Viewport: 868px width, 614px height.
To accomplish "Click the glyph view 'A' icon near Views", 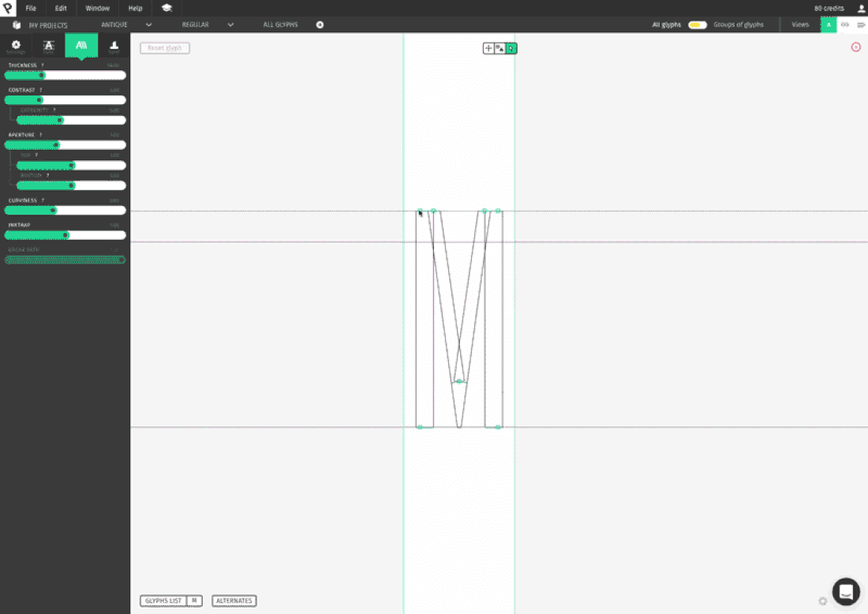I will click(827, 24).
